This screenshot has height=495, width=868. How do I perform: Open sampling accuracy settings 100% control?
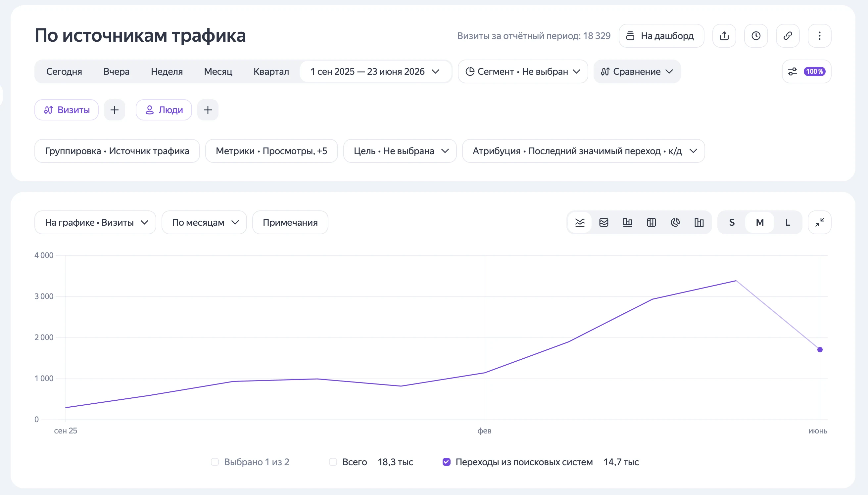click(x=806, y=71)
